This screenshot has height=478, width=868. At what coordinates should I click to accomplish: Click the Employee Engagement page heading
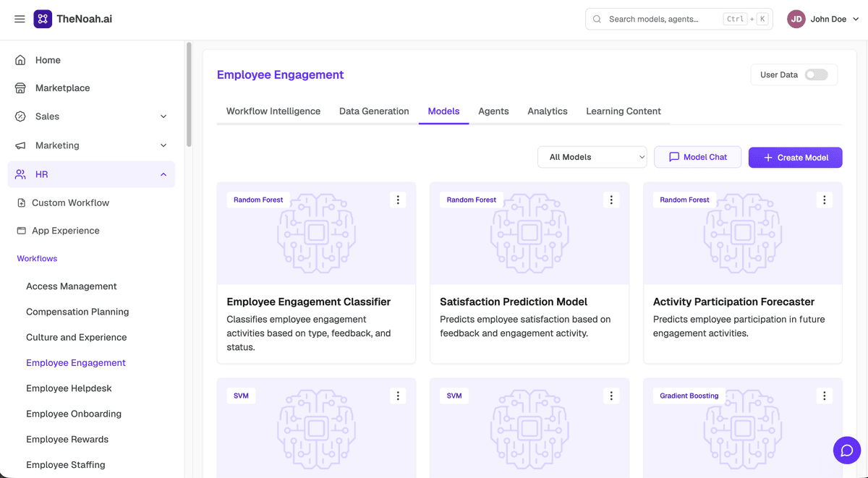pos(280,74)
